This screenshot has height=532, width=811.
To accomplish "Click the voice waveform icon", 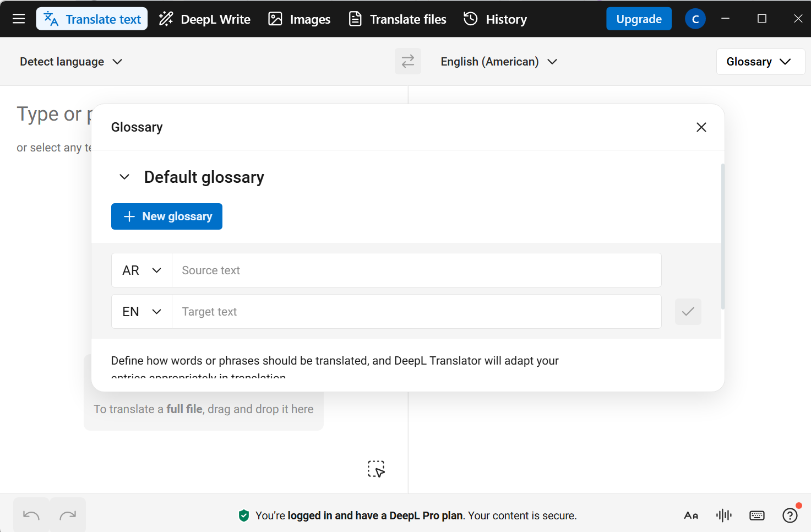I will tap(724, 515).
